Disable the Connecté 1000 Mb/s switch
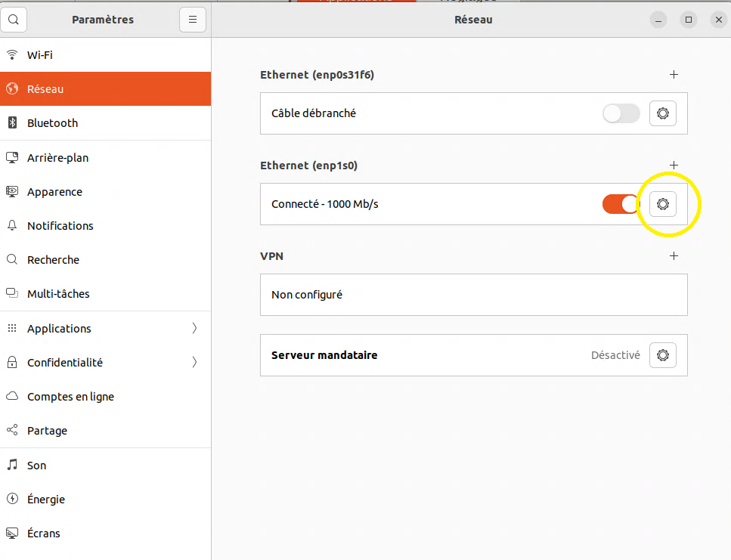 (621, 204)
